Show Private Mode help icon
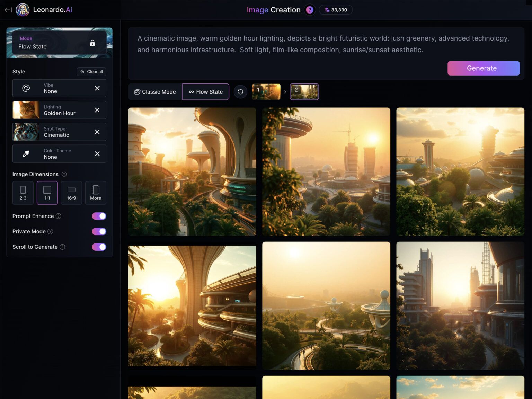Viewport: 532px width, 399px height. coord(50,231)
